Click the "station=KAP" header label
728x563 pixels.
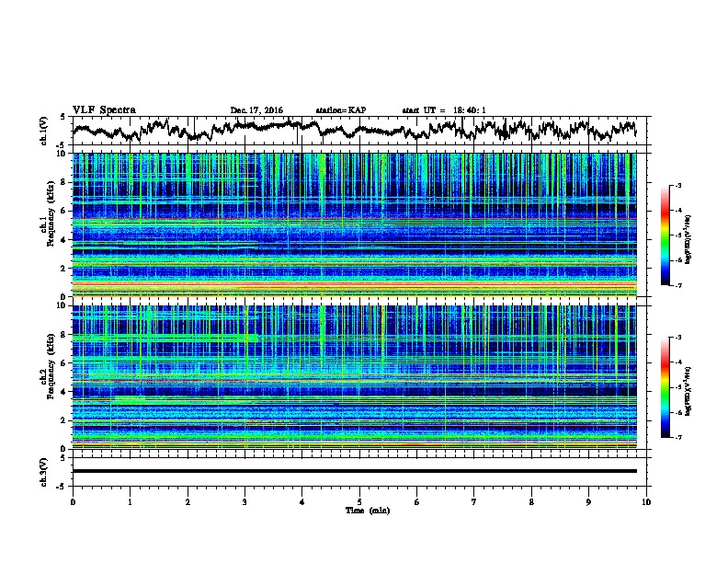(341, 110)
